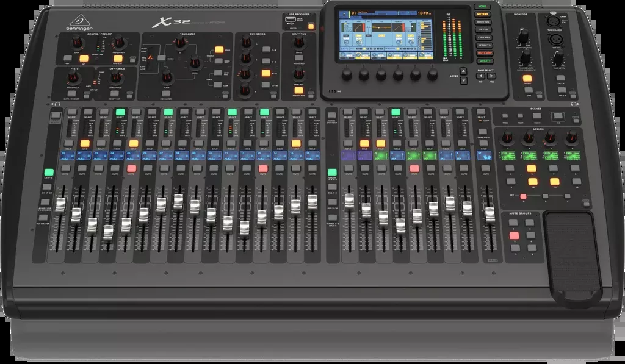Click the channel 16 fader cap
This screenshot has width=625, height=364.
(312, 202)
